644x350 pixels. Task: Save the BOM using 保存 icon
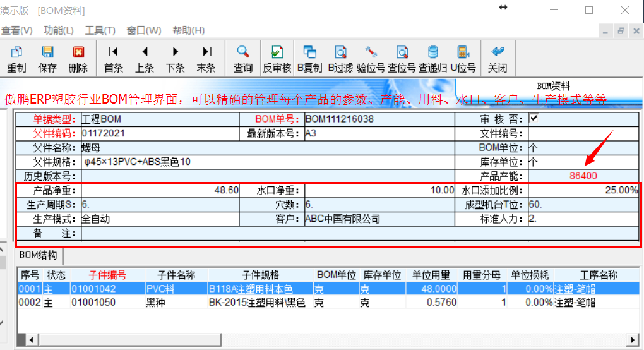47,58
